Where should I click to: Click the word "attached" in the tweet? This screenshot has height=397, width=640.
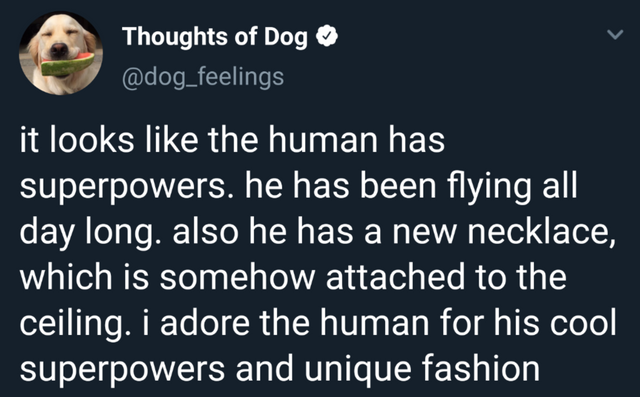396,277
